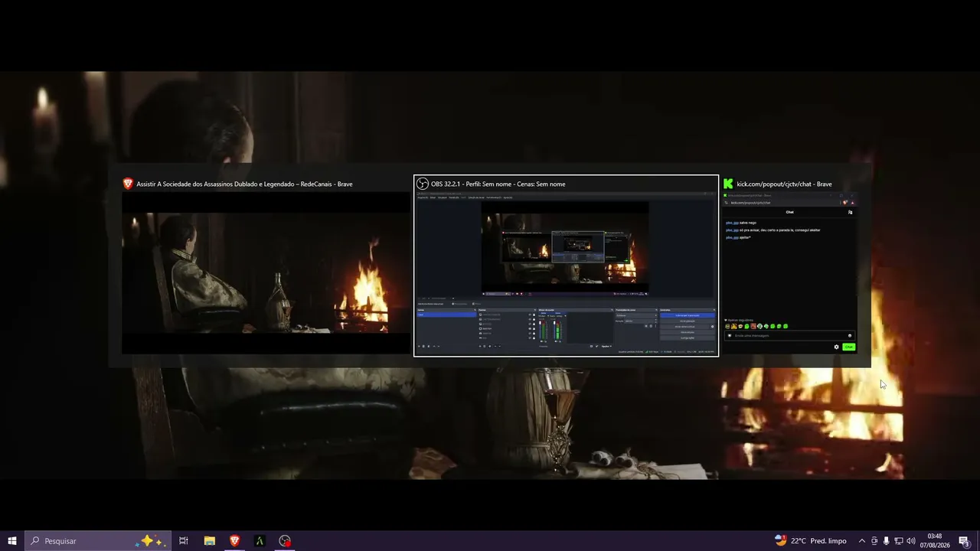Open the notification center icon
Screen dimensions: 980x551
[x=964, y=541]
